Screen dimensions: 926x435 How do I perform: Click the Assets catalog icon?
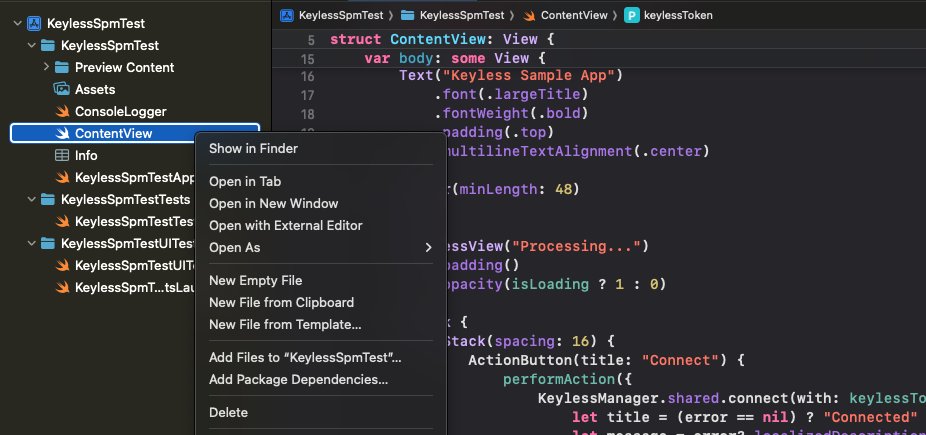tap(62, 89)
